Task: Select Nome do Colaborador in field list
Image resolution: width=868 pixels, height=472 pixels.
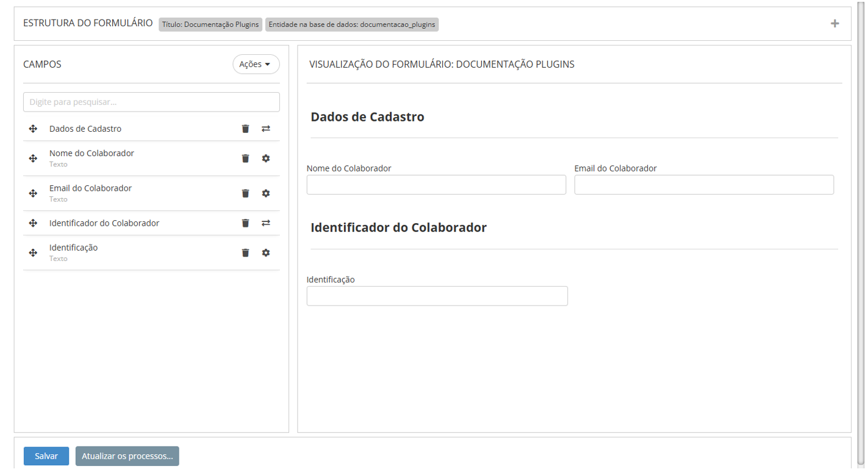Action: point(91,154)
